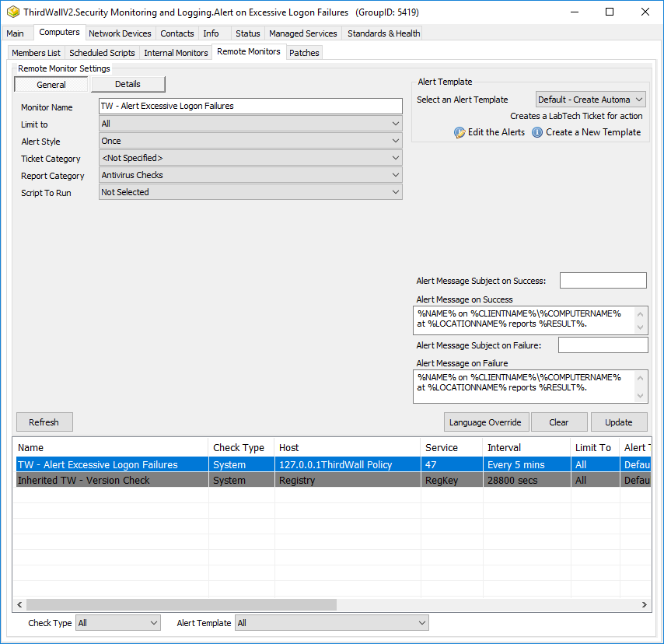Click the list's scroll-left arrow
Image resolution: width=664 pixels, height=644 pixels.
(x=19, y=604)
